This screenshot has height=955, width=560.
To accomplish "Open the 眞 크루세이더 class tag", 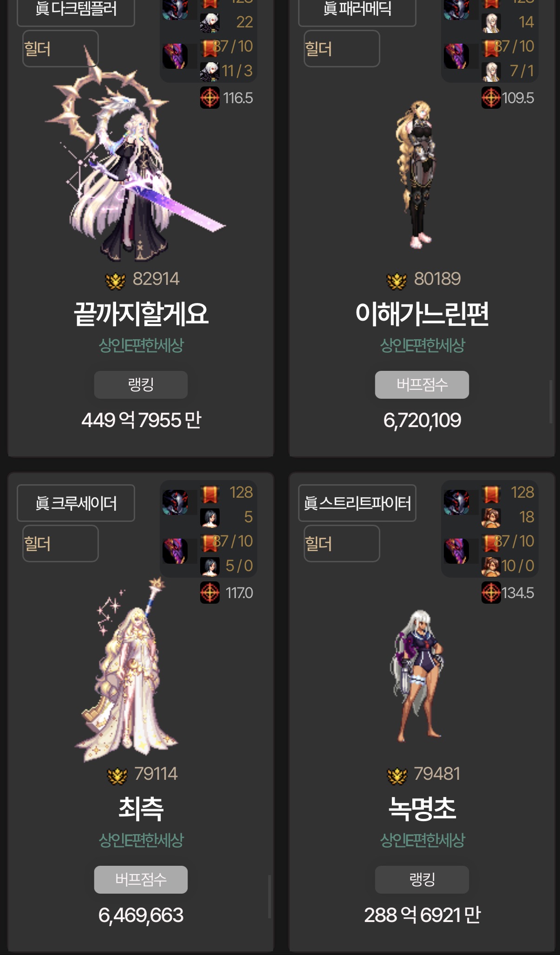I will 76,503.
